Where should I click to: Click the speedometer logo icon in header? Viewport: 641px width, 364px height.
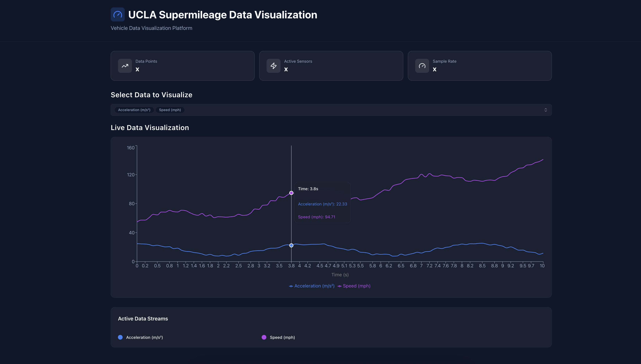click(x=118, y=14)
